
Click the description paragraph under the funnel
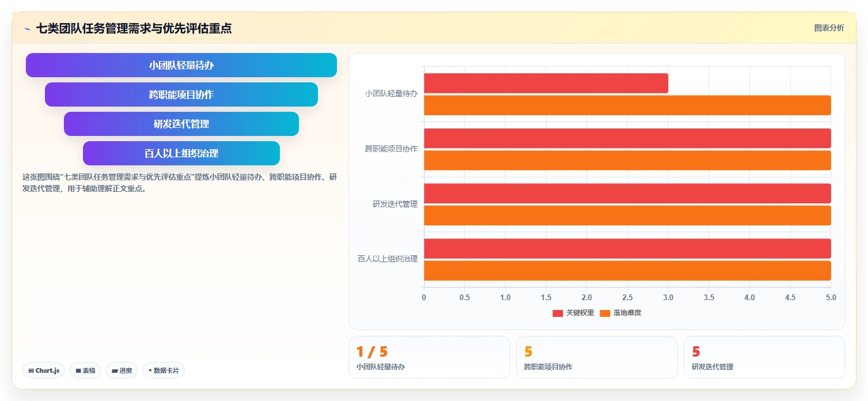(x=179, y=183)
